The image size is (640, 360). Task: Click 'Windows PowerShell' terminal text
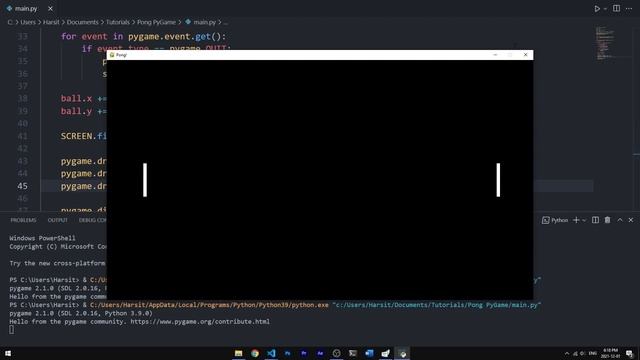[42, 238]
